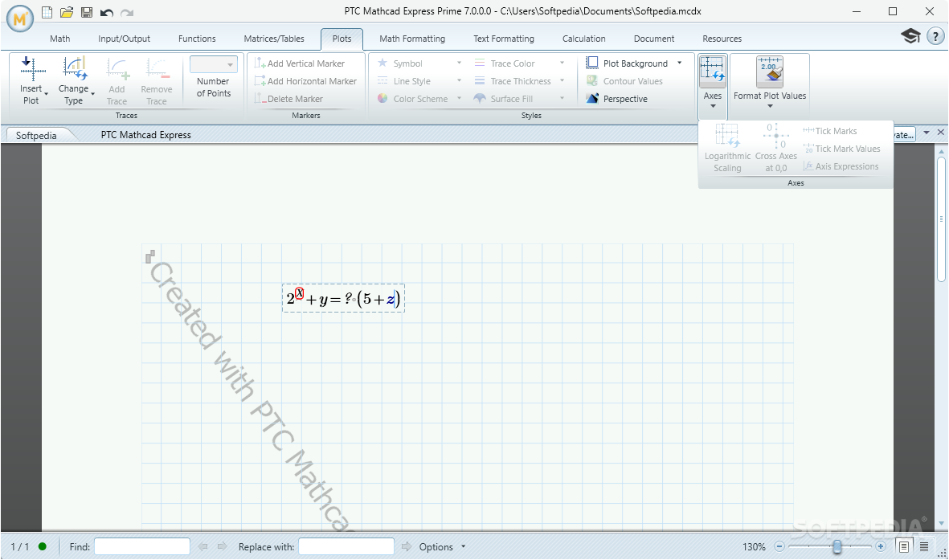Create a new worksheet from quick access
This screenshot has width=949, height=560.
click(47, 12)
